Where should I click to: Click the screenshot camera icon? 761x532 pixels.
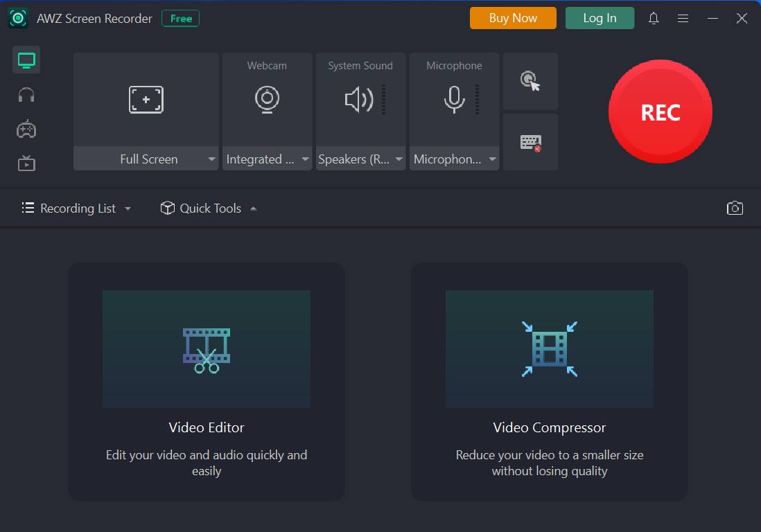coord(735,208)
